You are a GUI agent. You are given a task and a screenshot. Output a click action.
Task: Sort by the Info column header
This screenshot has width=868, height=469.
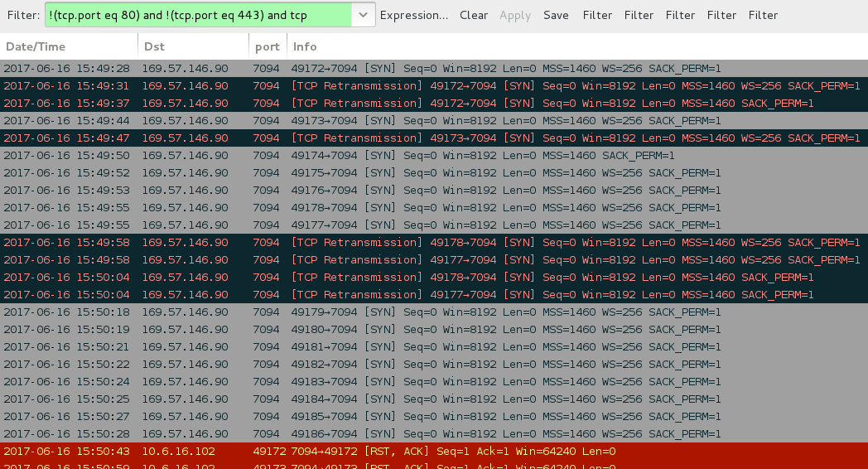pyautogui.click(x=577, y=46)
